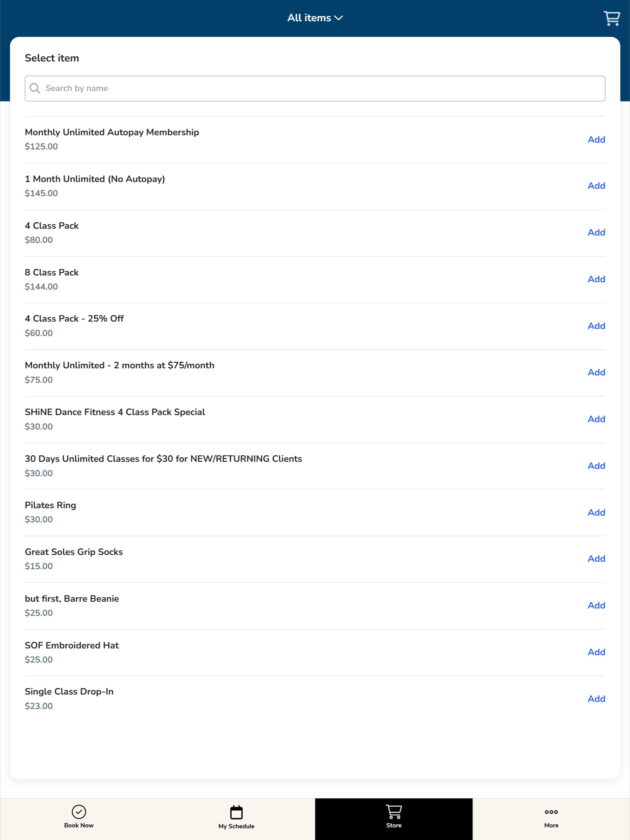
Task: Expand the All items dropdown
Action: [x=309, y=18]
